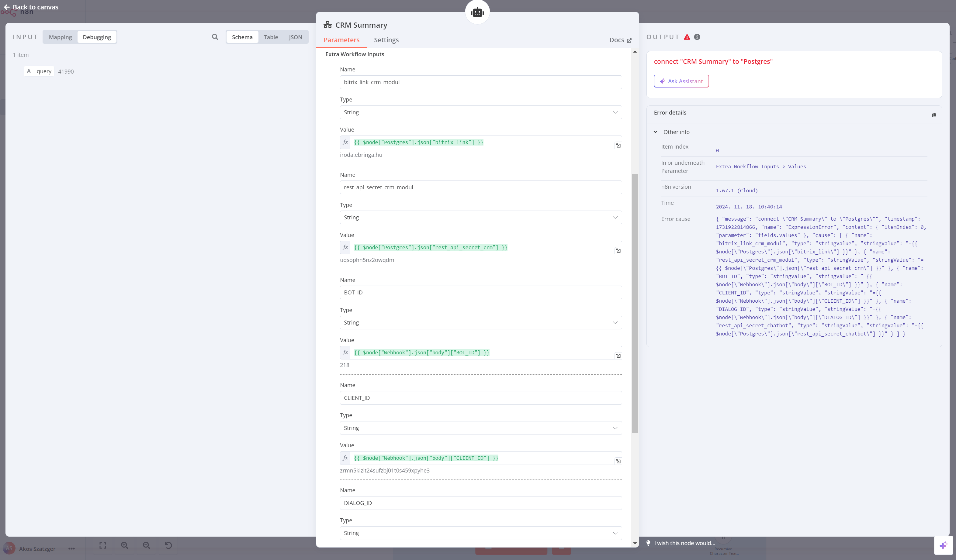The height and width of the screenshot is (560, 956).
Task: Open Type dropdown for BOT_ID
Action: coord(480,323)
